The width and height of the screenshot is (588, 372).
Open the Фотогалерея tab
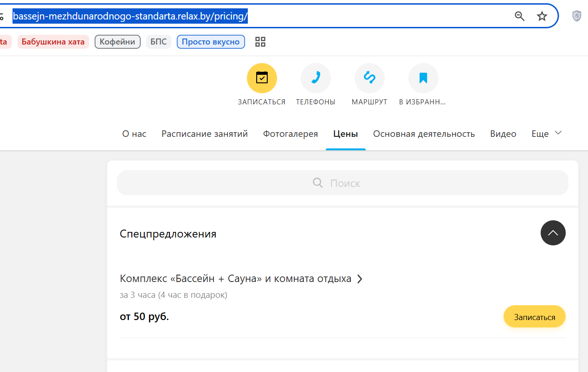click(x=291, y=134)
